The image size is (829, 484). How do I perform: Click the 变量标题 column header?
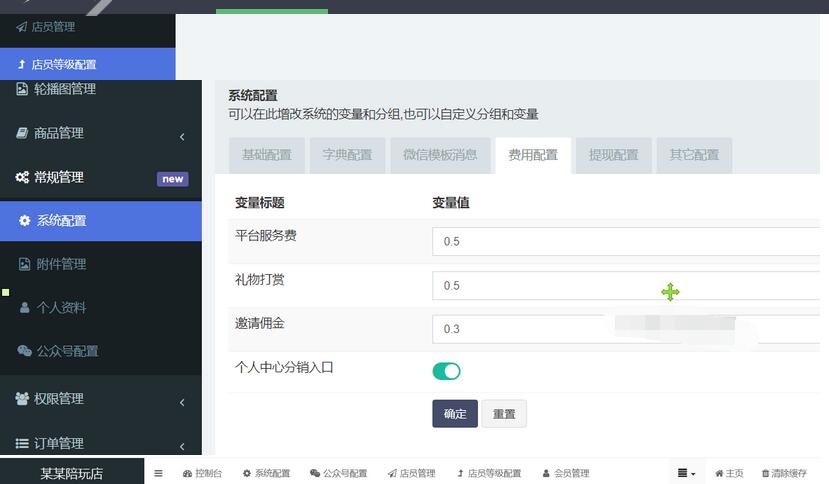(260, 203)
